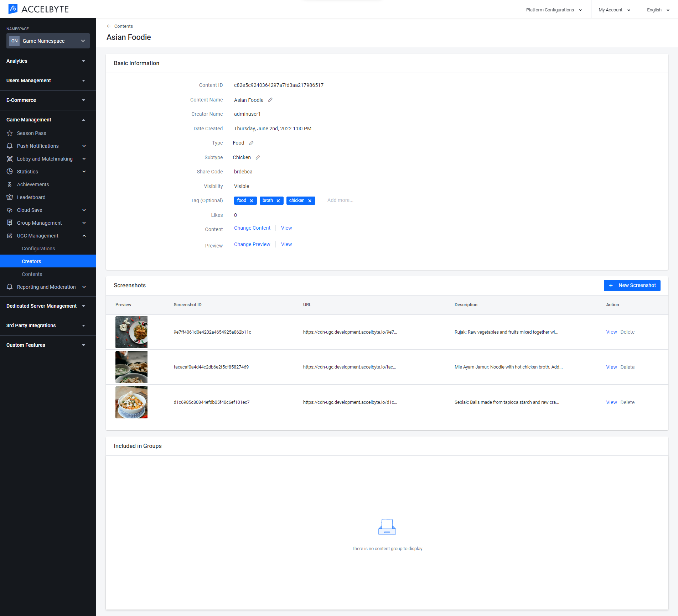Screen dimensions: 678x616
Task: Click the AccelByte logo icon
Action: (x=13, y=9)
